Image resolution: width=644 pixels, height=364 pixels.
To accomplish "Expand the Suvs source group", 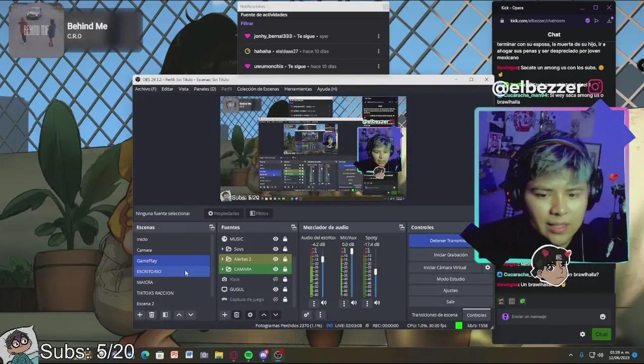I will click(222, 249).
